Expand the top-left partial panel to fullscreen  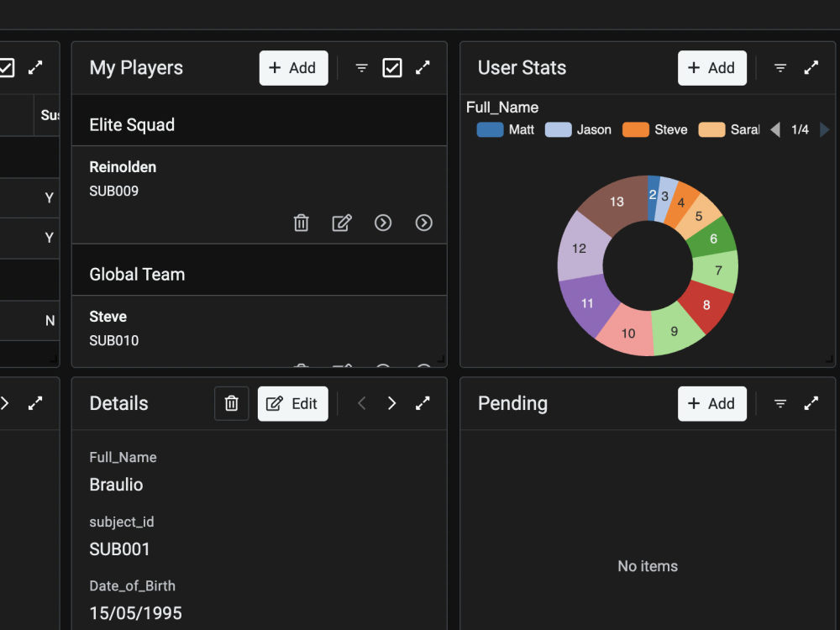point(35,67)
